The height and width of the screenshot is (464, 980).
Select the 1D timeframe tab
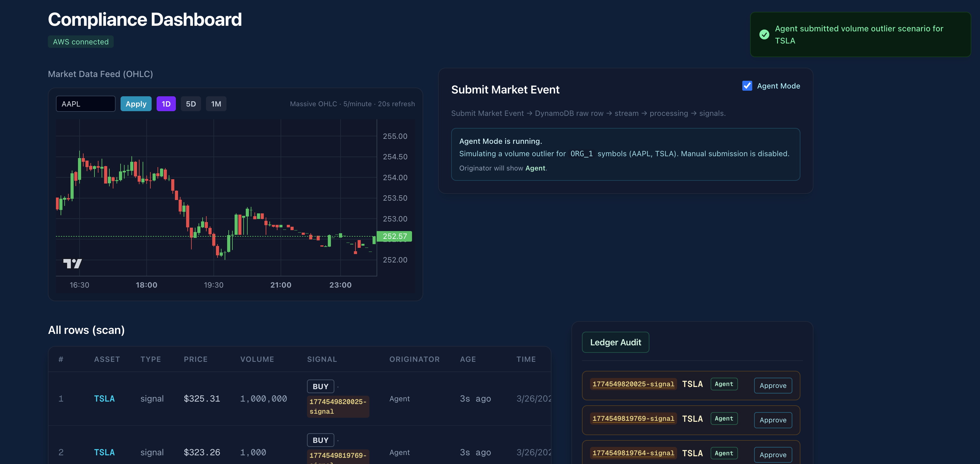(166, 104)
